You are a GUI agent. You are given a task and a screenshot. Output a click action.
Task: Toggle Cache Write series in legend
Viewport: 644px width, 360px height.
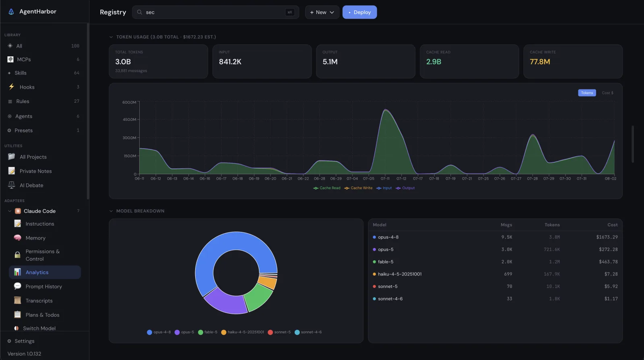358,188
